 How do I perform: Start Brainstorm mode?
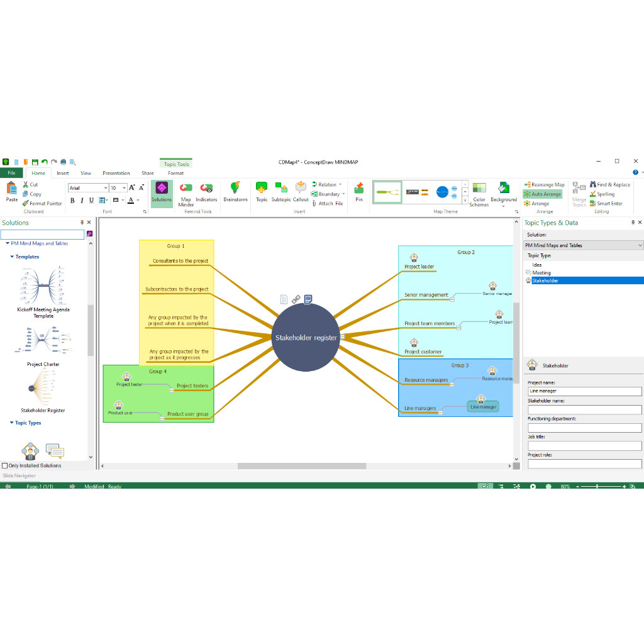(x=235, y=192)
